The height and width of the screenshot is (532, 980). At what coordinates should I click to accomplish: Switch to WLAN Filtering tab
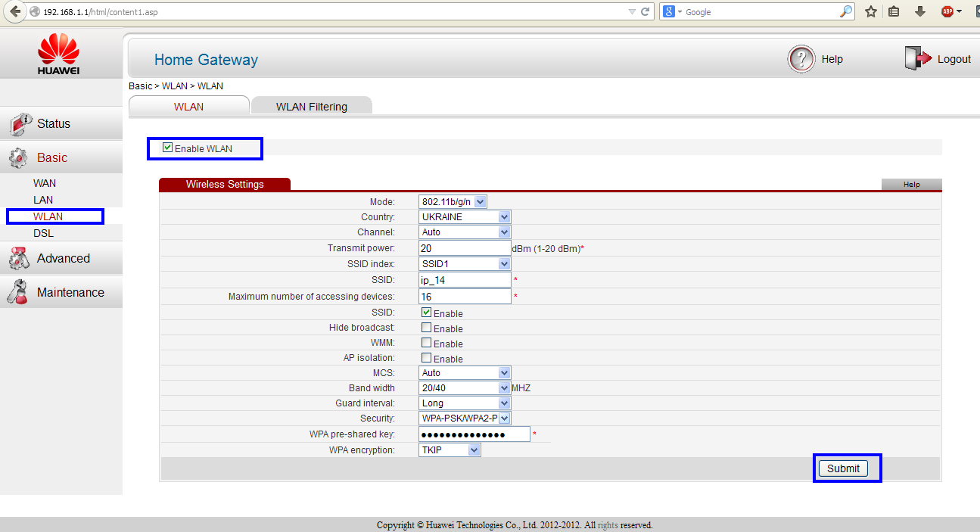click(312, 106)
